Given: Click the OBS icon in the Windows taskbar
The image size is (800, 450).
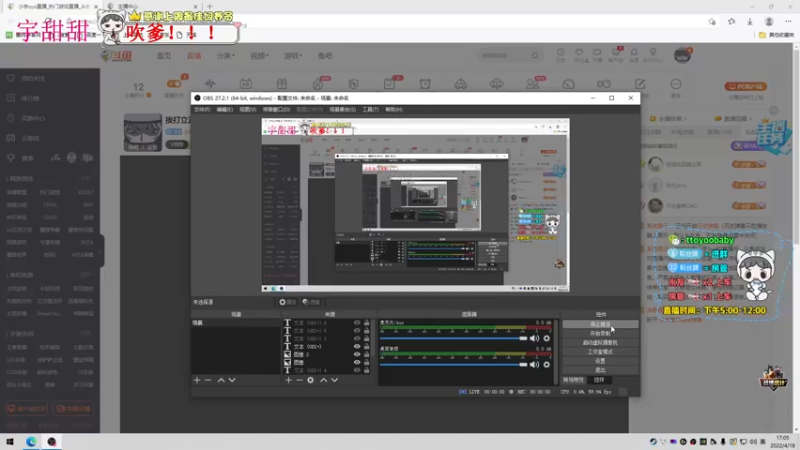Looking at the screenshot, I should click(52, 442).
